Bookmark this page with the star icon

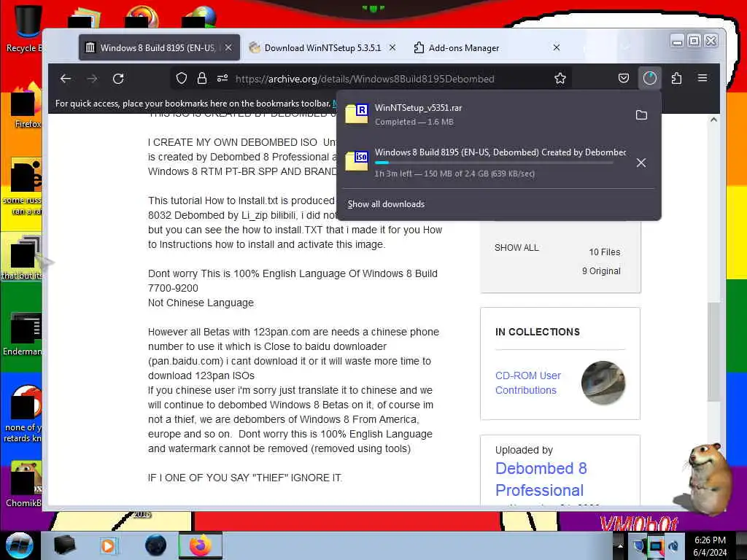coord(560,79)
